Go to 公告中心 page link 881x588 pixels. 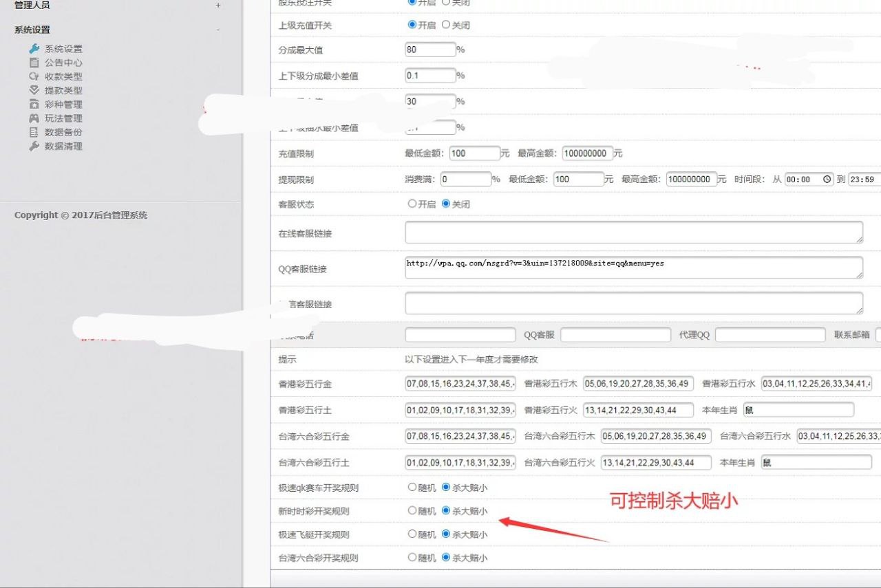(63, 63)
